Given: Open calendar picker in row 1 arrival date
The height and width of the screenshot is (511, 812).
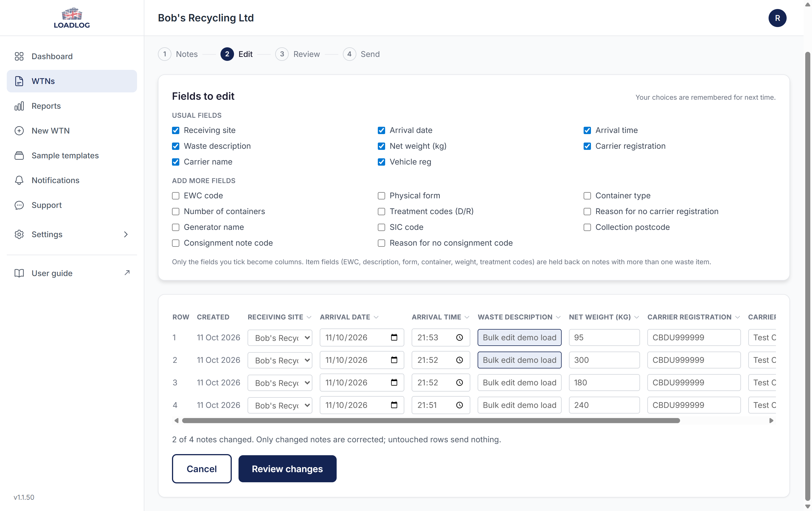Looking at the screenshot, I should [394, 337].
